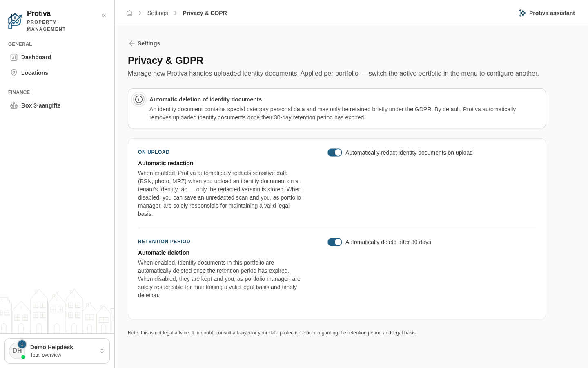The image size is (588, 368).
Task: Click the 'Automatic deletion' subheading
Action: [x=164, y=253]
